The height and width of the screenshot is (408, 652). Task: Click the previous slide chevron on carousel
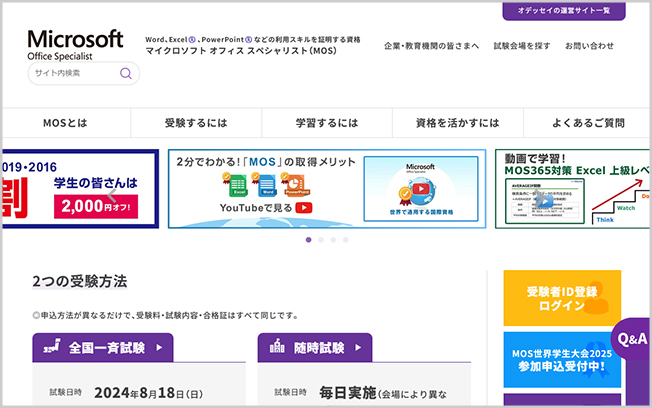point(111,195)
